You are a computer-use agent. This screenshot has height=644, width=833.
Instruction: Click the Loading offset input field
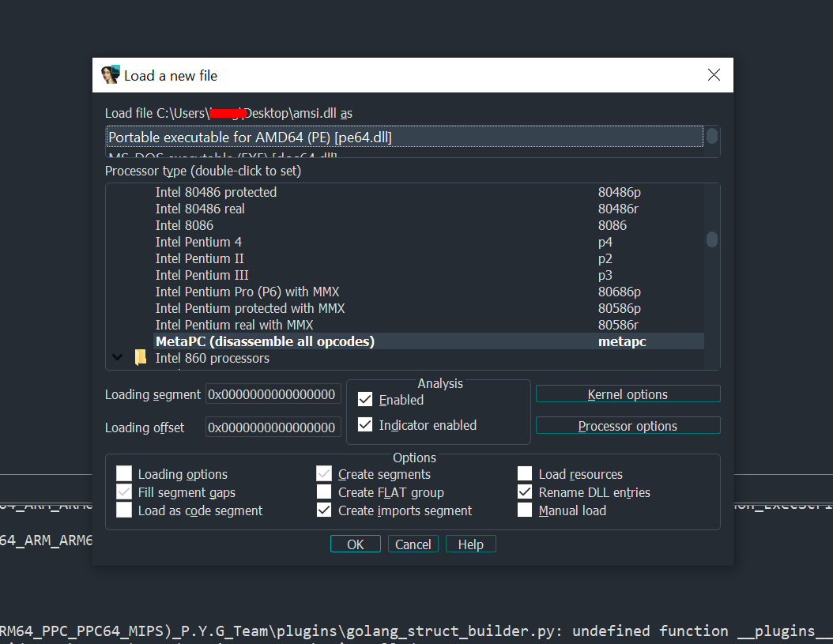pyautogui.click(x=273, y=427)
